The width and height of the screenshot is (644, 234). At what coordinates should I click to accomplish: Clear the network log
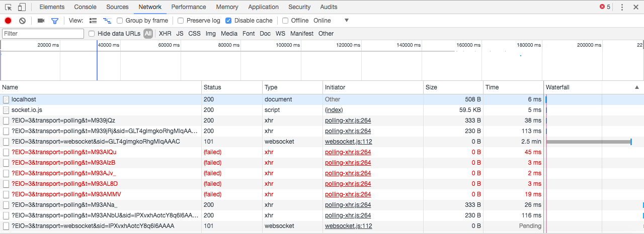pos(22,21)
